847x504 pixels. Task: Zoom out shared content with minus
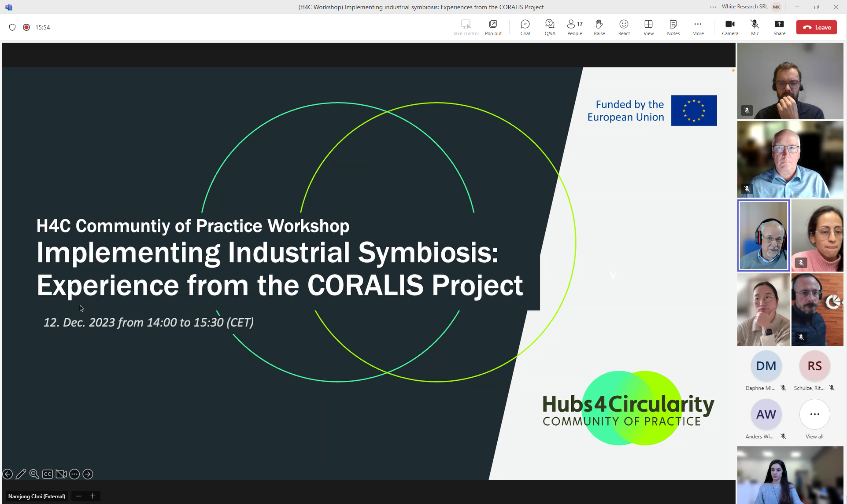pos(79,496)
